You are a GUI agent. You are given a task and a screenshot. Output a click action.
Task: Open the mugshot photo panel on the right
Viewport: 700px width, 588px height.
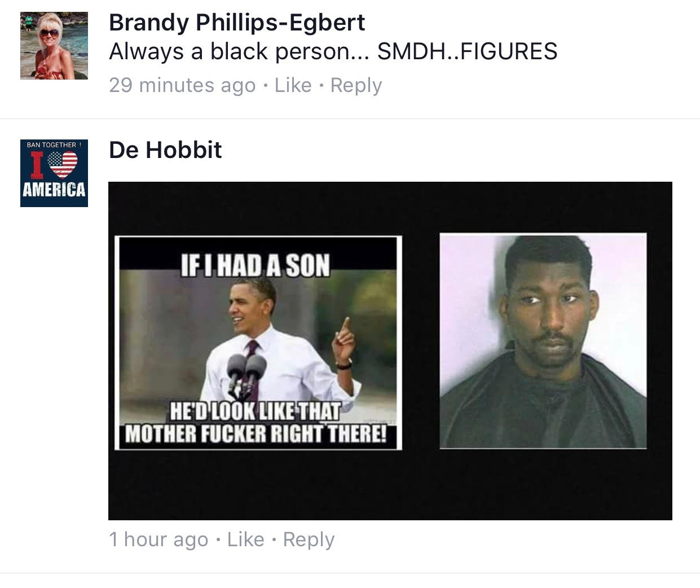pos(543,341)
